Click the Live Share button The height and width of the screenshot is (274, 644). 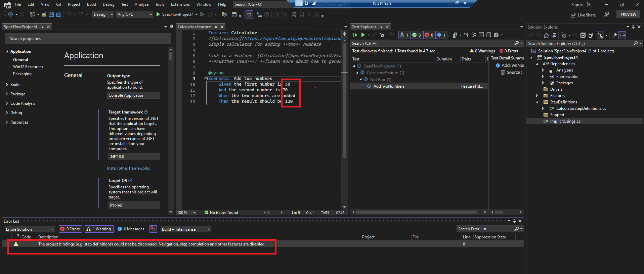[583, 15]
